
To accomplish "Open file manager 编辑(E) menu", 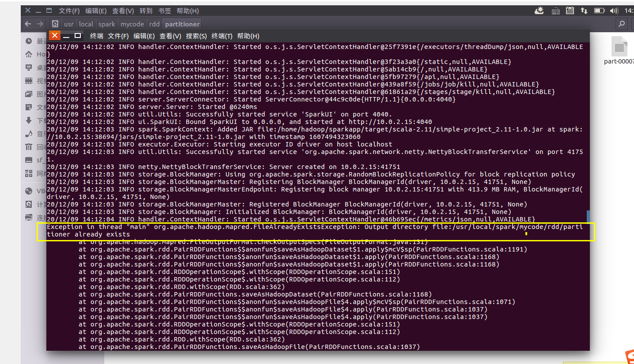I will pyautogui.click(x=96, y=11).
